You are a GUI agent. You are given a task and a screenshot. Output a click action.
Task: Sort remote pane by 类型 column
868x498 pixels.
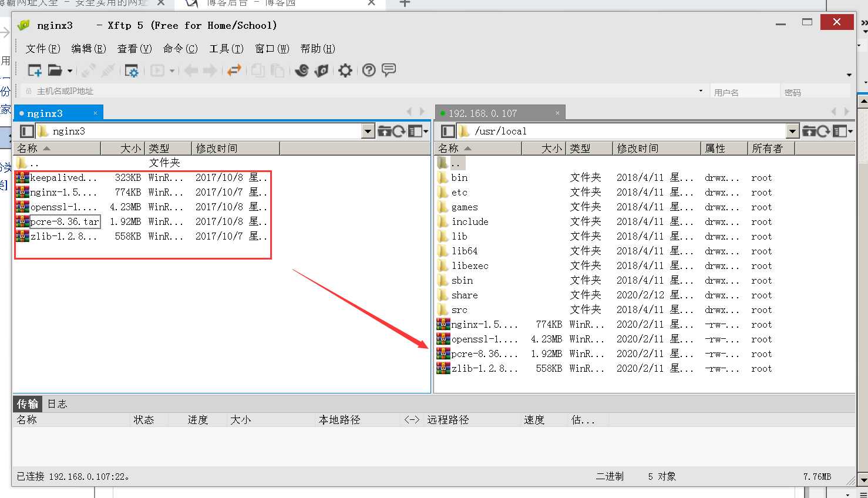589,148
